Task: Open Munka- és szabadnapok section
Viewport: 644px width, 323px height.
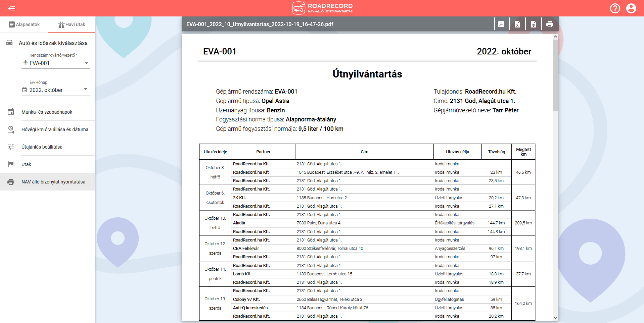Action: pos(48,112)
